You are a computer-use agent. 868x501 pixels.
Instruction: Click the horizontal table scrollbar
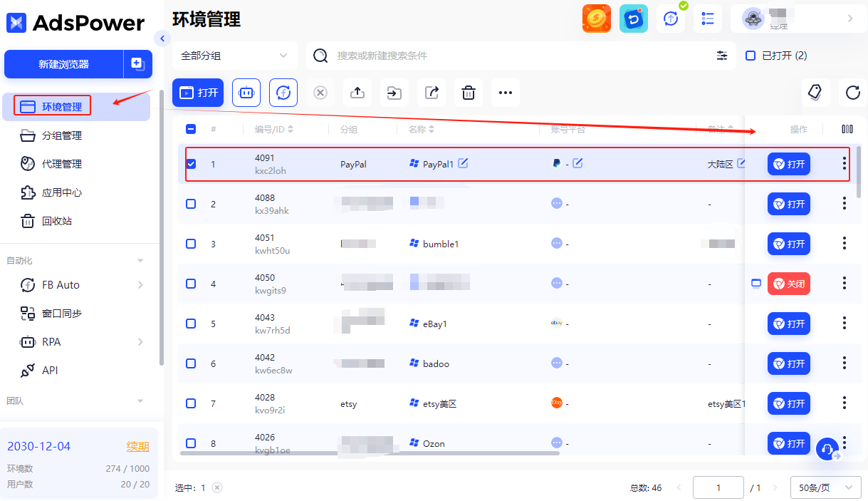point(370,453)
